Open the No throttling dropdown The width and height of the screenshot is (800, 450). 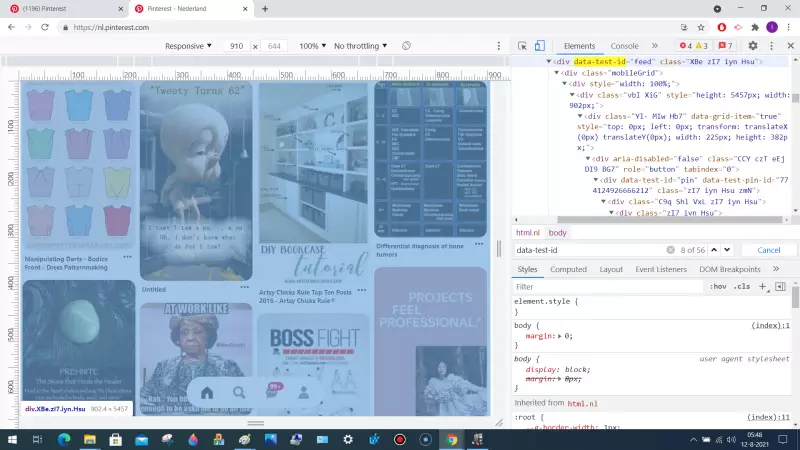click(x=361, y=46)
